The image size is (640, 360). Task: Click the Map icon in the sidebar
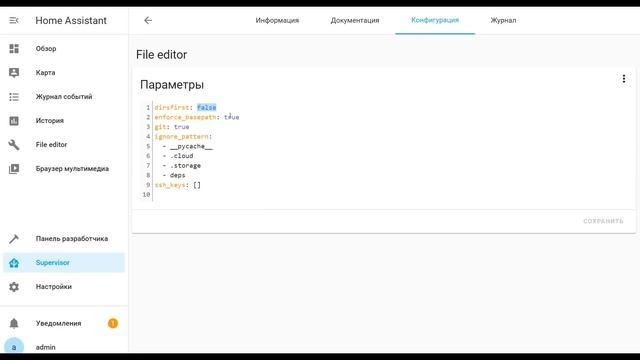(x=14, y=73)
